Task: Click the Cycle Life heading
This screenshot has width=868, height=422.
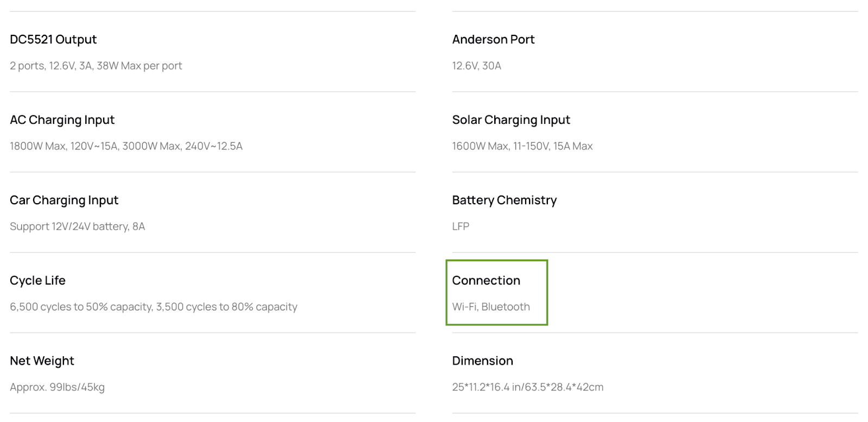Action: pyautogui.click(x=37, y=281)
